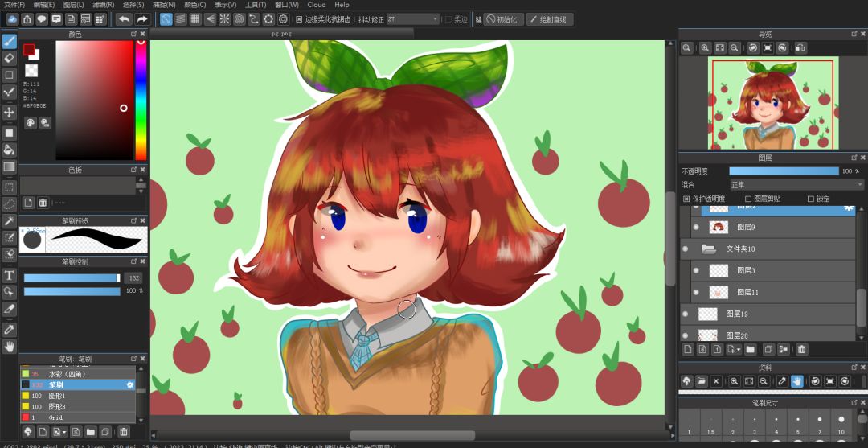Select the Move tool
Screen dimensions: 868x448
coord(9,113)
